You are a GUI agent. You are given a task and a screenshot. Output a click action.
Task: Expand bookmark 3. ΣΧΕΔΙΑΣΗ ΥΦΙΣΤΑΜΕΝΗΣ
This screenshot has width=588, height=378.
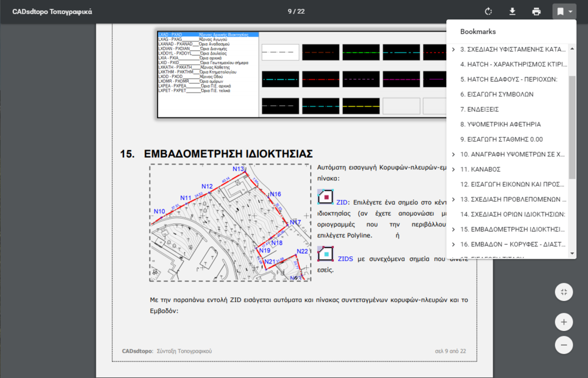[x=453, y=49]
